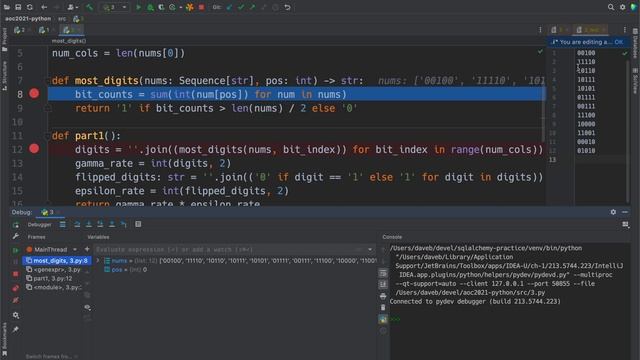Select the active editor tab 3
The height and width of the screenshot is (360, 640).
click(71, 30)
